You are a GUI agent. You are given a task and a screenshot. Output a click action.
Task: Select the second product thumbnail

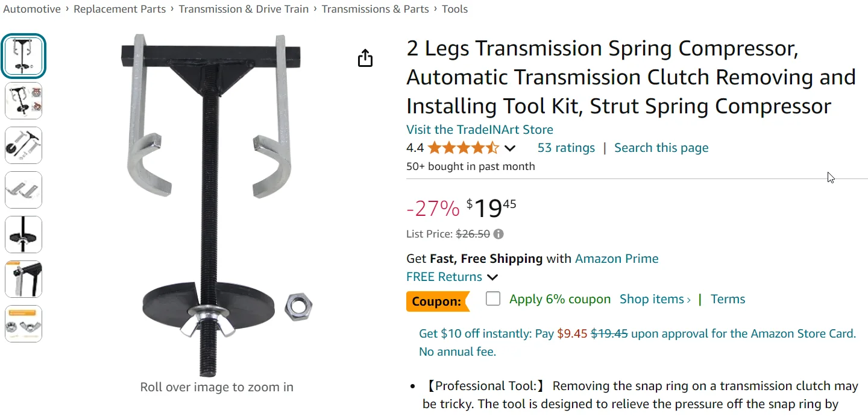click(x=24, y=101)
